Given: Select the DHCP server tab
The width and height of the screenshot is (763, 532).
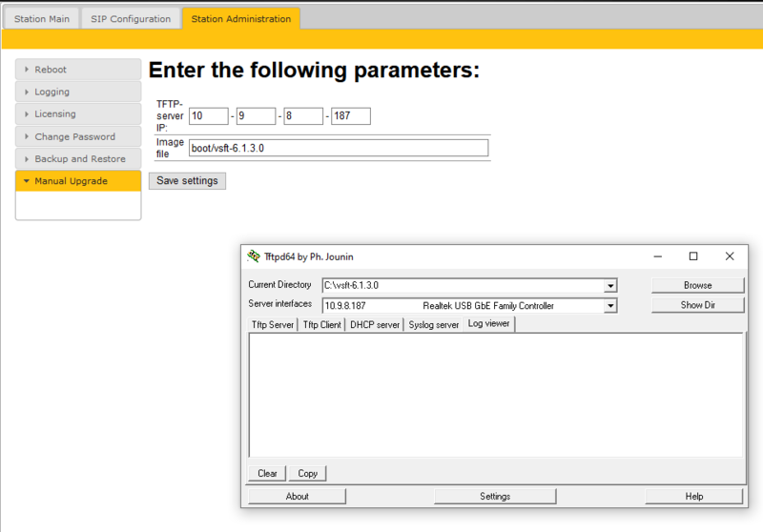Looking at the screenshot, I should coord(375,324).
